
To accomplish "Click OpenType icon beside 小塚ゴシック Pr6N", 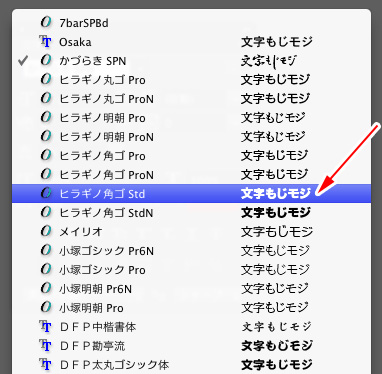I will click(x=46, y=250).
